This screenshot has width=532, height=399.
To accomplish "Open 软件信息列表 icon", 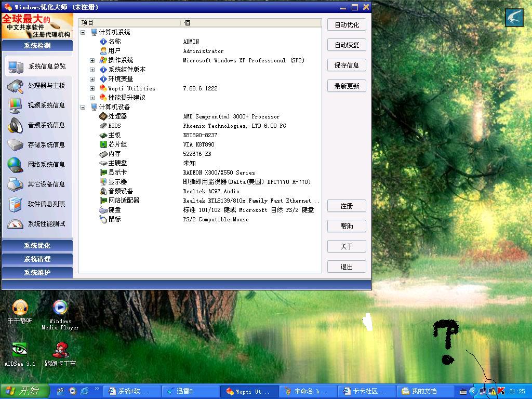I will [16, 204].
